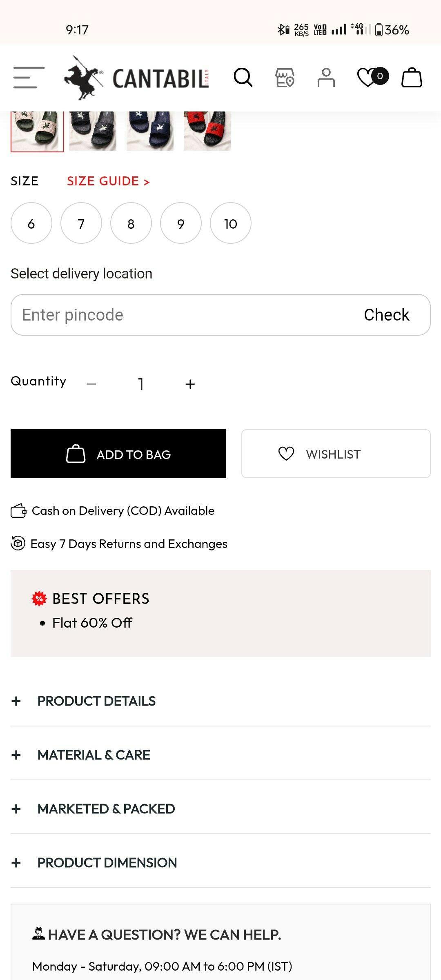Tap the Cantabil logo

137,78
